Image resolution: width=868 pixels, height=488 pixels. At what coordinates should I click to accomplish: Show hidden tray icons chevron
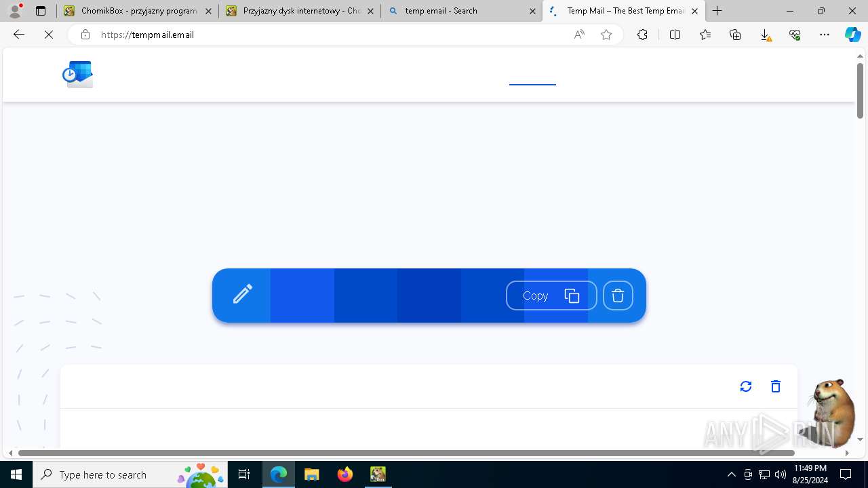click(x=731, y=474)
